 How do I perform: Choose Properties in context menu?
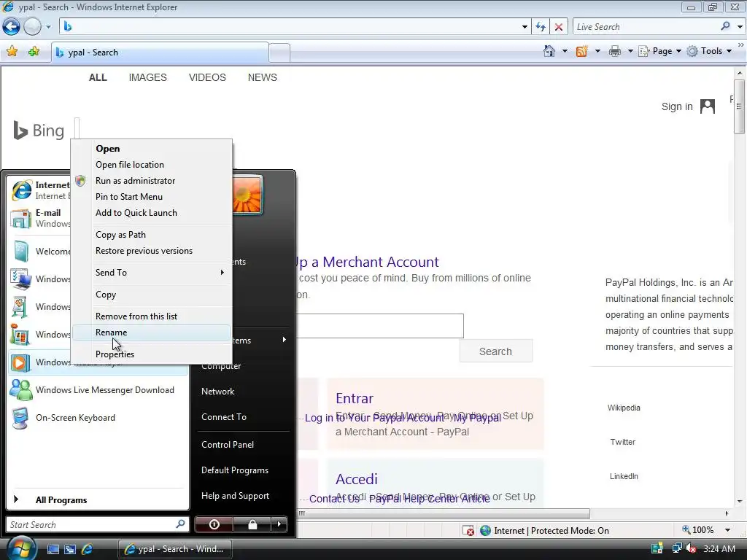[151, 354]
